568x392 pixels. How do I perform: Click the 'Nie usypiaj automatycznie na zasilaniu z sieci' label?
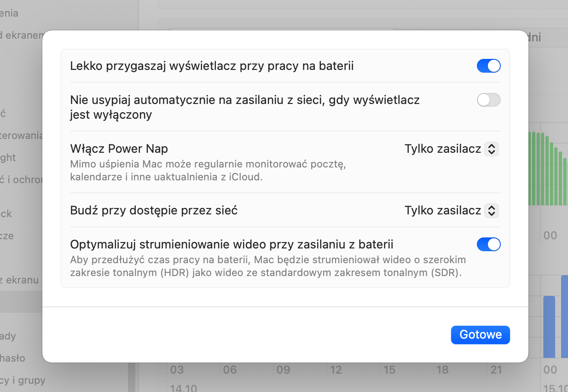(245, 107)
